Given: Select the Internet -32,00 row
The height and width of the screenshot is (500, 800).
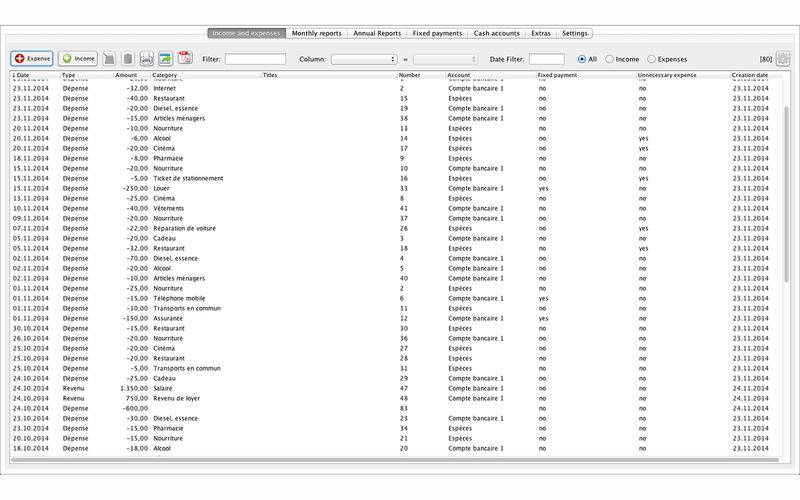Looking at the screenshot, I should pos(396,88).
